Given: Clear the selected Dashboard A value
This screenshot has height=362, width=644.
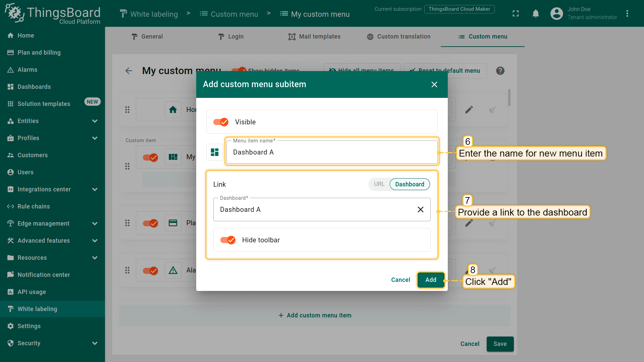Looking at the screenshot, I should pos(420,209).
